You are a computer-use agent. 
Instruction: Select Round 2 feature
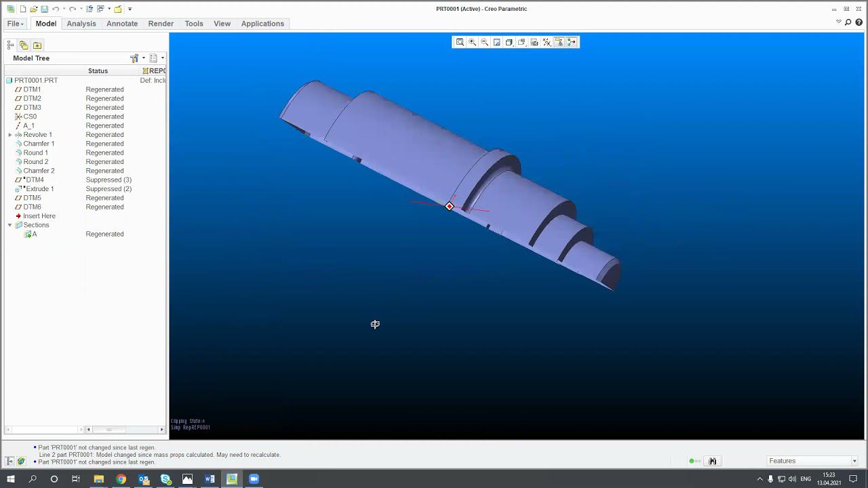(x=36, y=162)
